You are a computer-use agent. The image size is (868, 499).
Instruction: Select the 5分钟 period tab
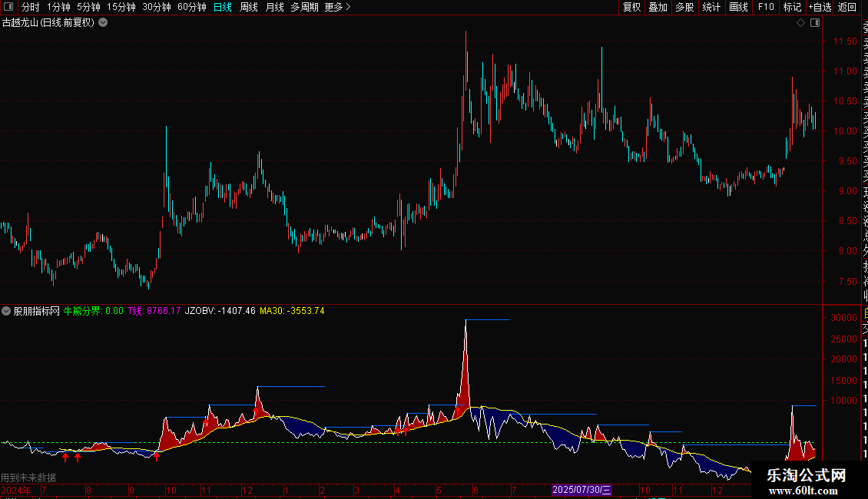[88, 7]
